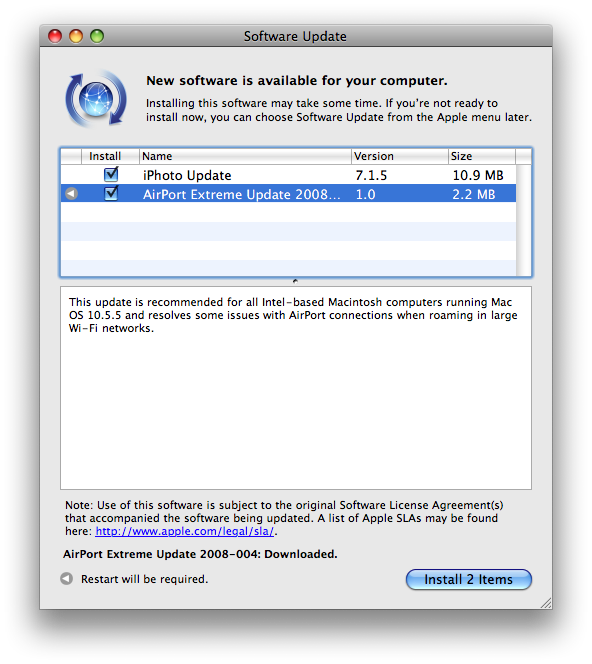Zoom window with green button
592x664 pixels.
pyautogui.click(x=97, y=36)
